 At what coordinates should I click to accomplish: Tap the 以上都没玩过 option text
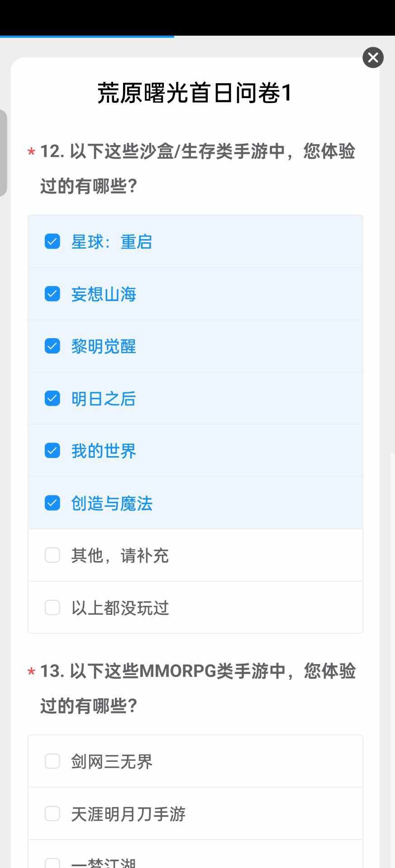pos(120,608)
